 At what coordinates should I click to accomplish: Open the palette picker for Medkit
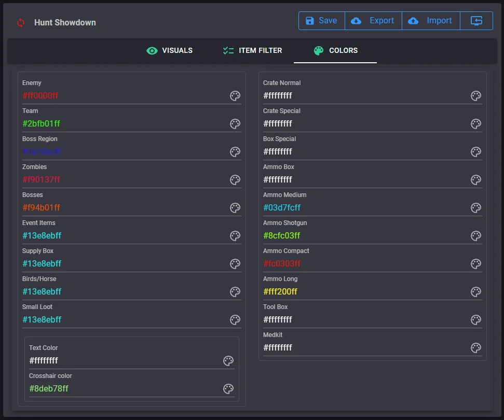[x=476, y=347]
